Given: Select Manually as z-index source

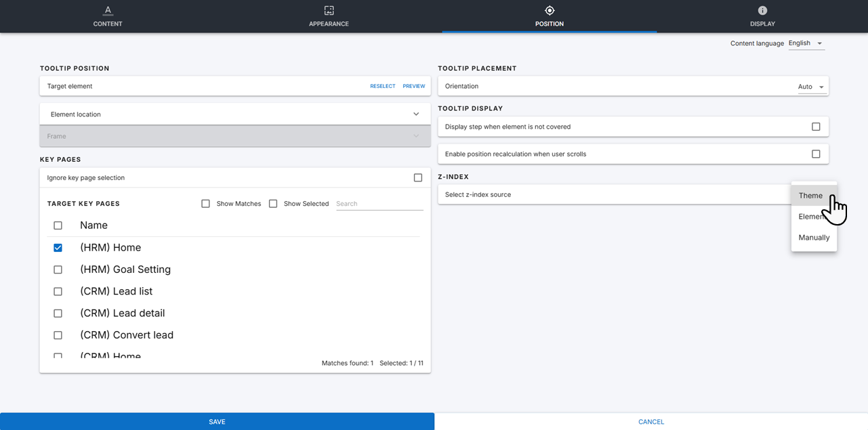Looking at the screenshot, I should (x=814, y=238).
